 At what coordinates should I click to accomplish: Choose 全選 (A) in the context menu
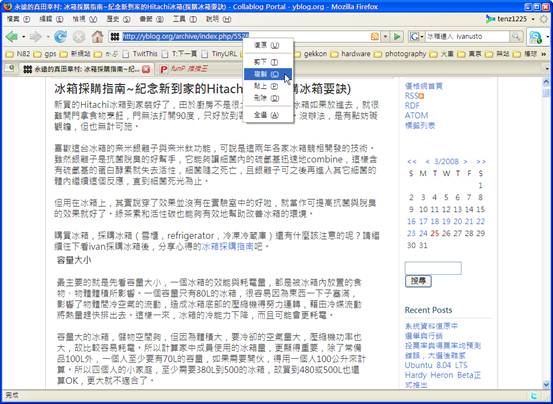[x=268, y=115]
